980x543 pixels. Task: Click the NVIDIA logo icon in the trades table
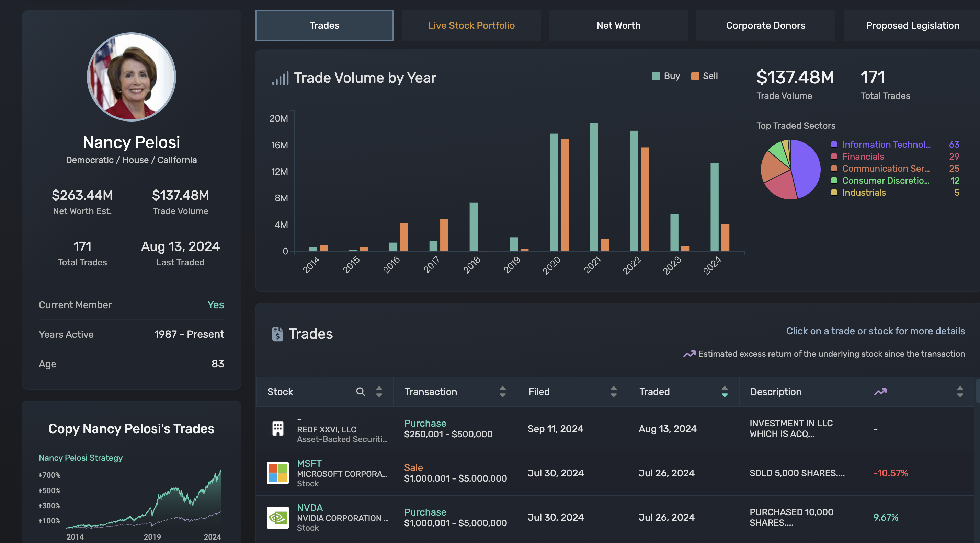[x=278, y=517]
